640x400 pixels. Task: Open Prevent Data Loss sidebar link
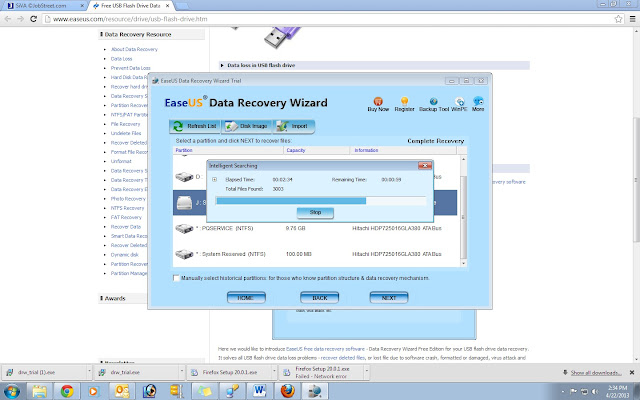(131, 68)
